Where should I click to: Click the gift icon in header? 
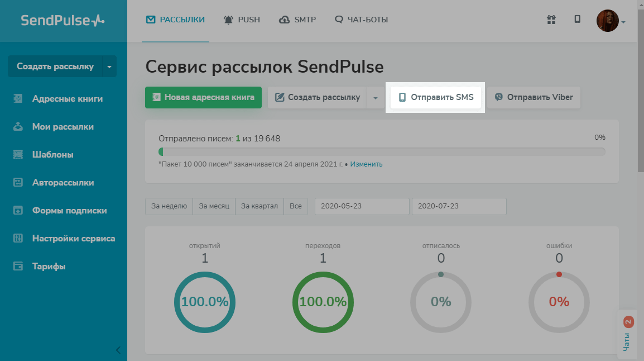pos(551,20)
